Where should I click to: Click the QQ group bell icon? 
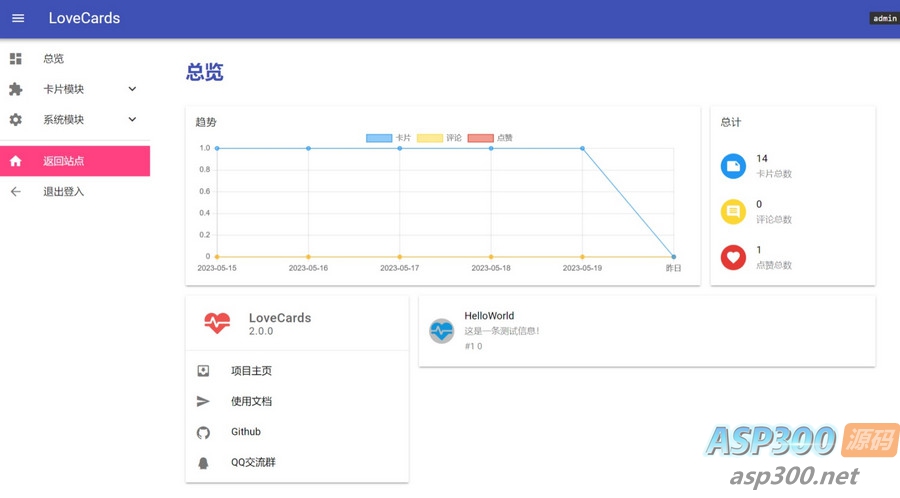[x=203, y=463]
